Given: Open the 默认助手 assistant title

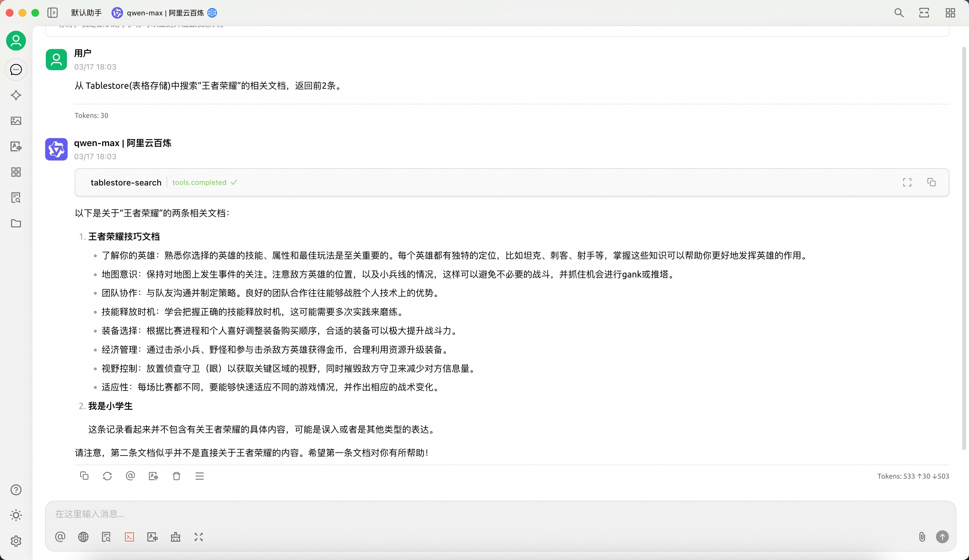Looking at the screenshot, I should pos(86,13).
